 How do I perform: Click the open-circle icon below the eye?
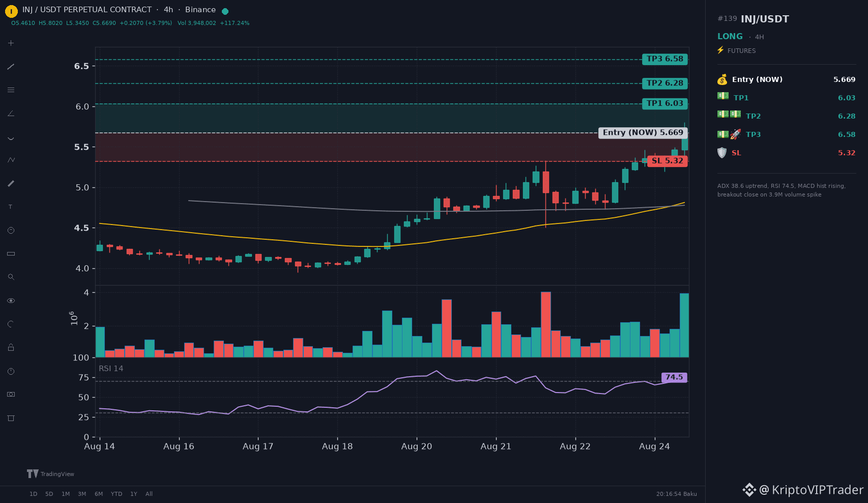click(11, 324)
